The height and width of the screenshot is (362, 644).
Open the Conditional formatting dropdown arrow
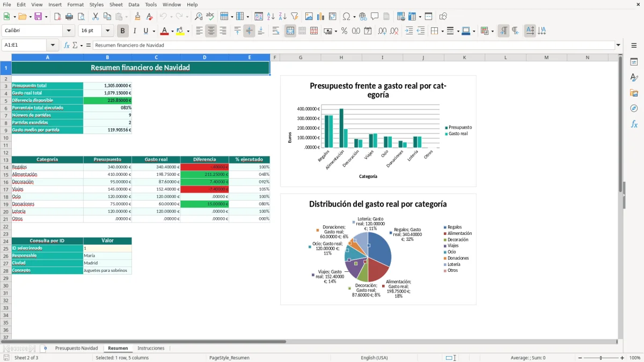492,31
